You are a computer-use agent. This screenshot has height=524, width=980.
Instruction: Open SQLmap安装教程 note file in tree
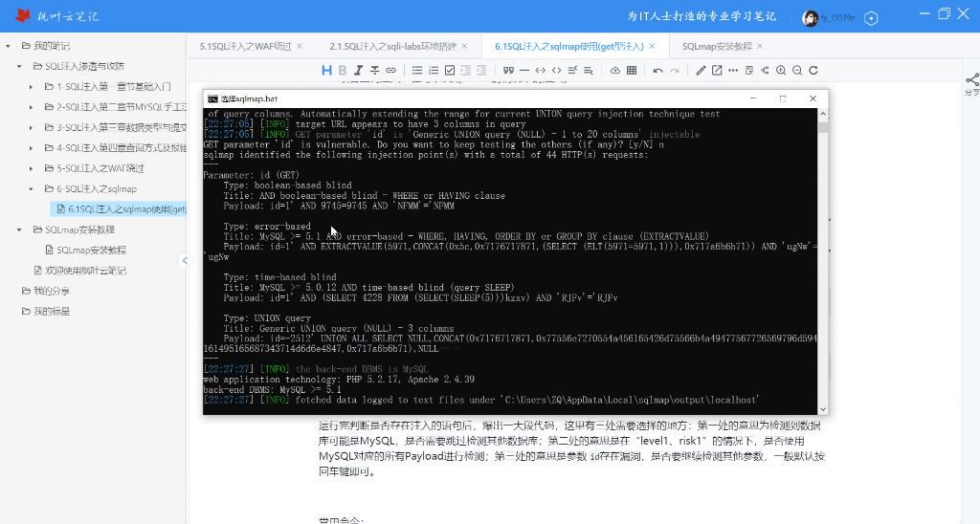(x=85, y=250)
